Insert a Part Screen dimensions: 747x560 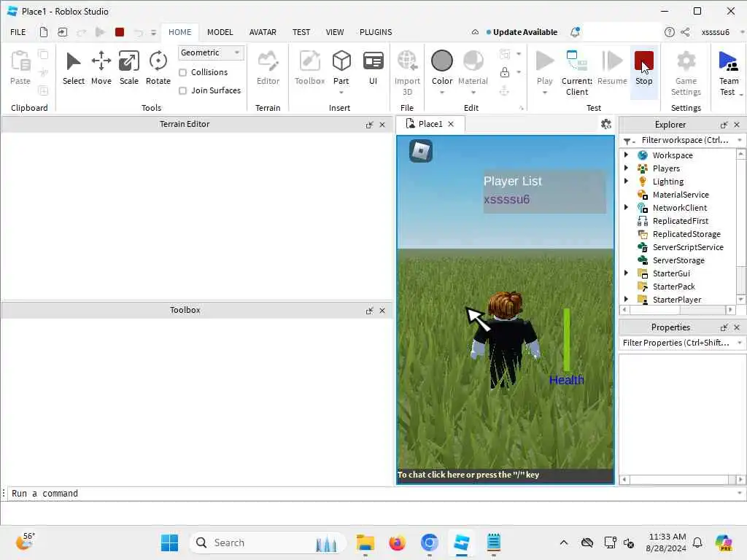click(341, 68)
